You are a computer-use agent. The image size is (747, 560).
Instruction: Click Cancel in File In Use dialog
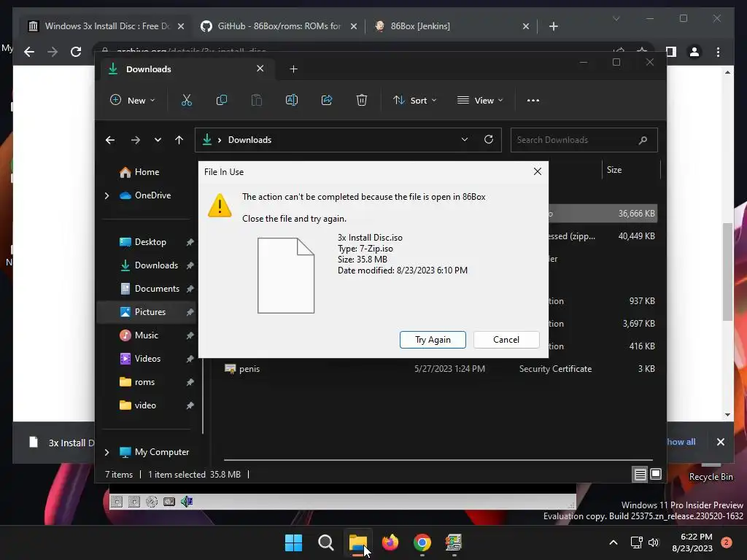(x=506, y=340)
